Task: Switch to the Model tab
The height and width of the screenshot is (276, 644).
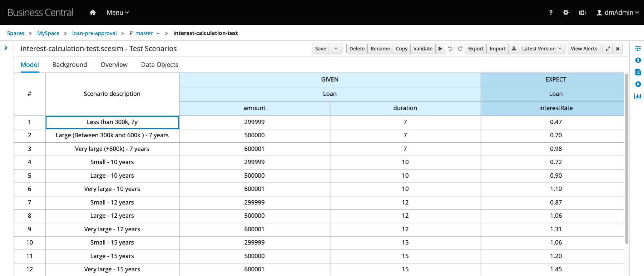Action: click(x=30, y=65)
